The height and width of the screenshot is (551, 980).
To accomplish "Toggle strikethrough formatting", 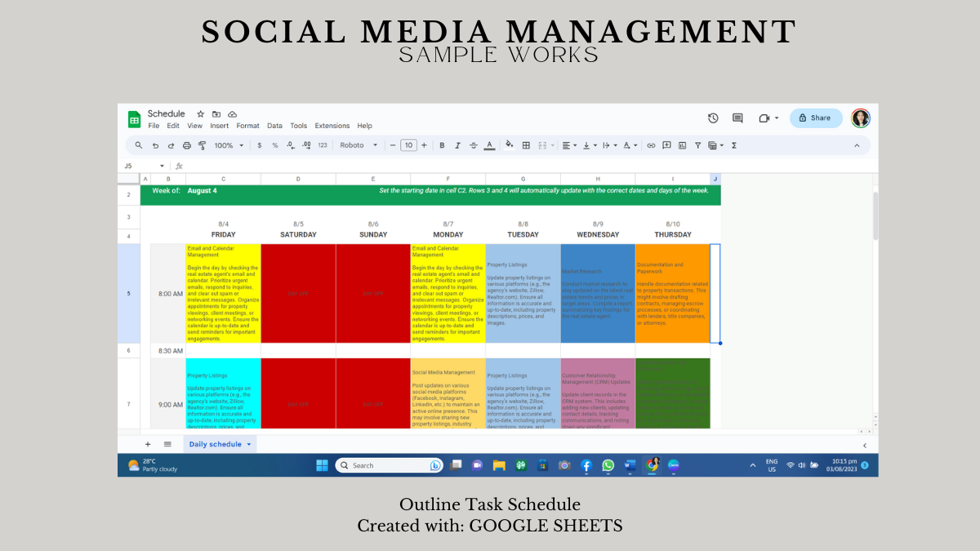I will 473,145.
